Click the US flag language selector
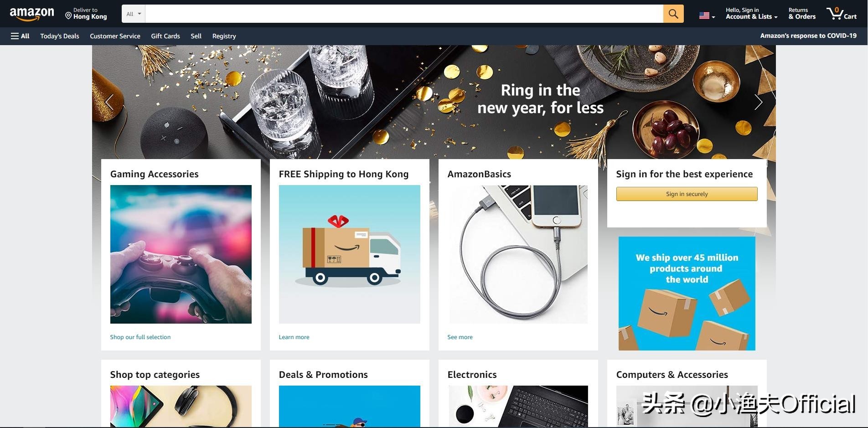This screenshot has width=868, height=428. [707, 15]
